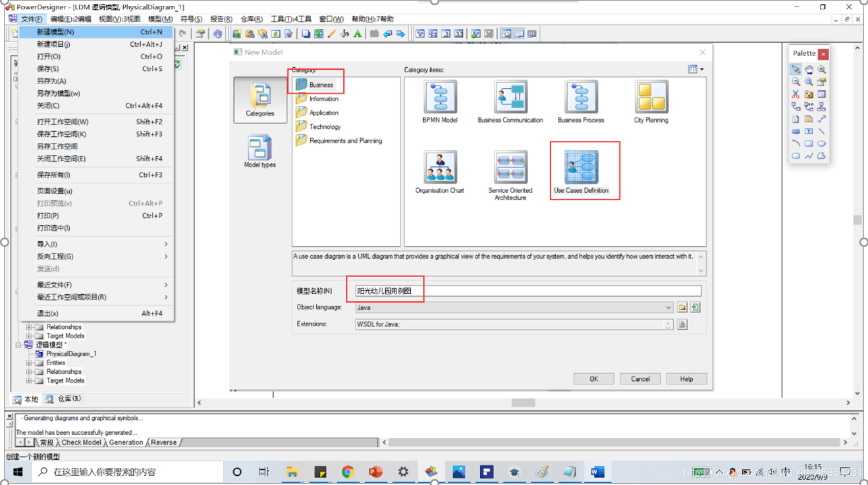This screenshot has height=485, width=868.
Task: Expand the Entities folder in tree
Action: point(29,363)
